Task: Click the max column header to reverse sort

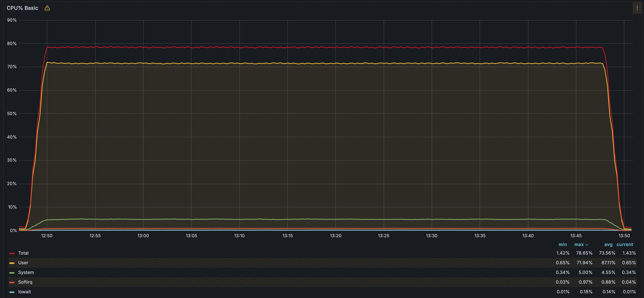Action: (579, 244)
